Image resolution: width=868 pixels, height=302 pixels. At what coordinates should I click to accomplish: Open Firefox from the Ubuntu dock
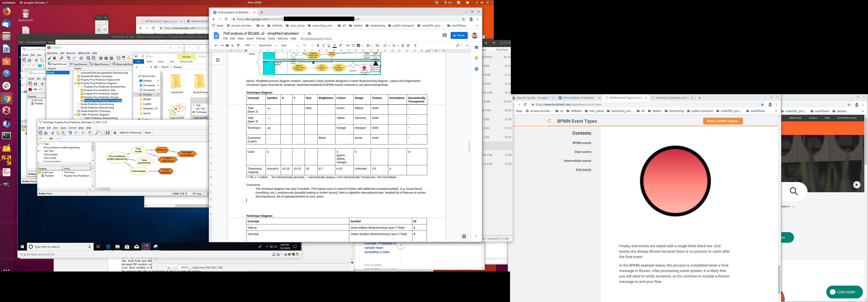pos(6,11)
